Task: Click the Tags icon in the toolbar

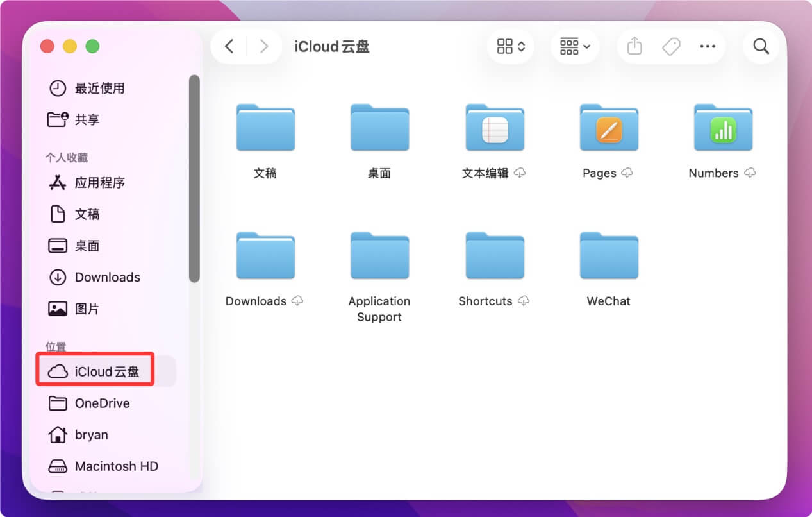Action: tap(671, 46)
